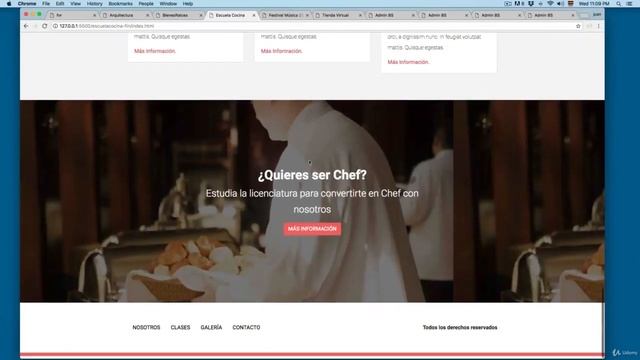
Task: Open the Window menu
Action: click(x=168, y=4)
